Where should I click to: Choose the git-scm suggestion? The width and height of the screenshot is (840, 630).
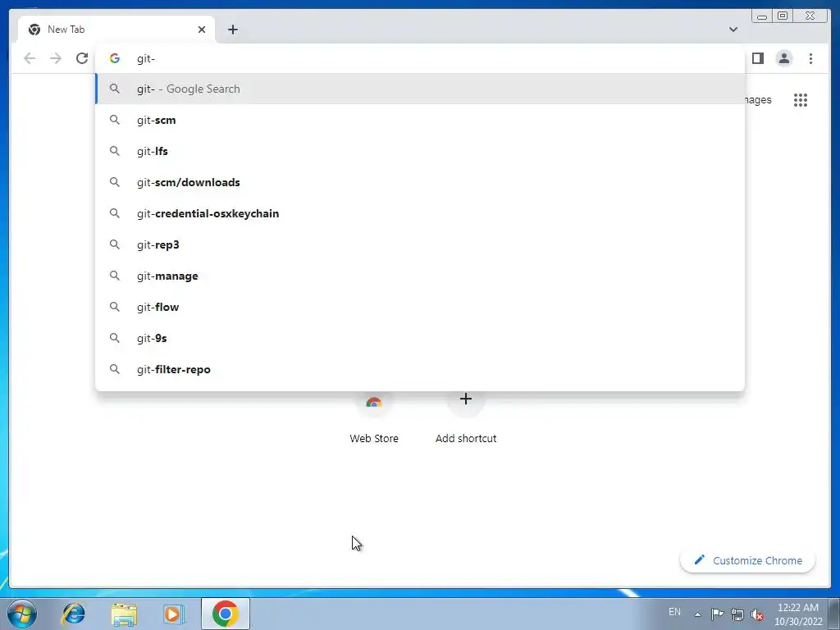(x=420, y=120)
